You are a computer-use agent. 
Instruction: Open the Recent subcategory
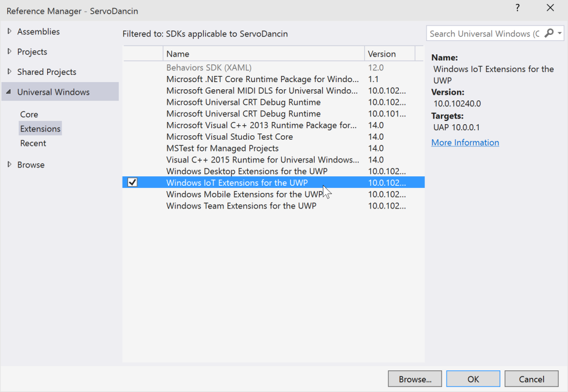[33, 144]
